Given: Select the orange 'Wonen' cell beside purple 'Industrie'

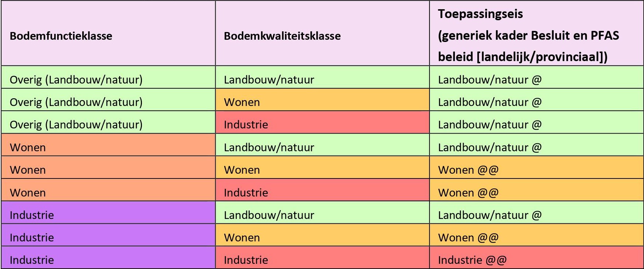Looking at the screenshot, I should tap(242, 237).
